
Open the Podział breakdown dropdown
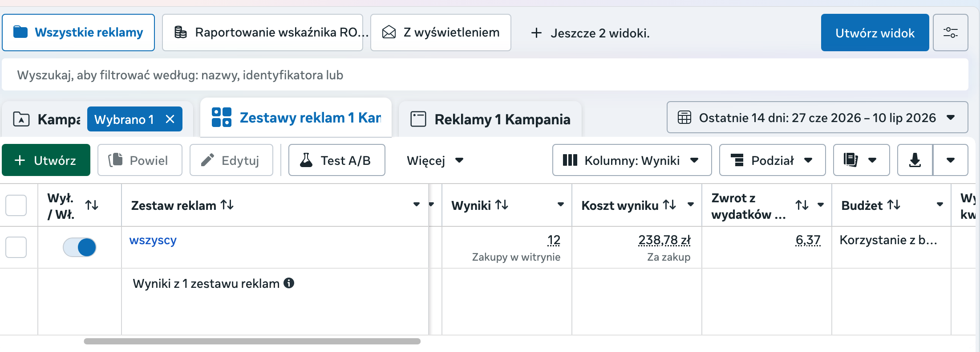(x=772, y=160)
